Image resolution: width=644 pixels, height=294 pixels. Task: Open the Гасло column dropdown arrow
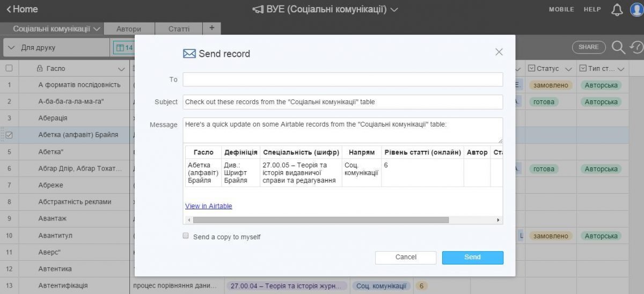click(x=121, y=69)
